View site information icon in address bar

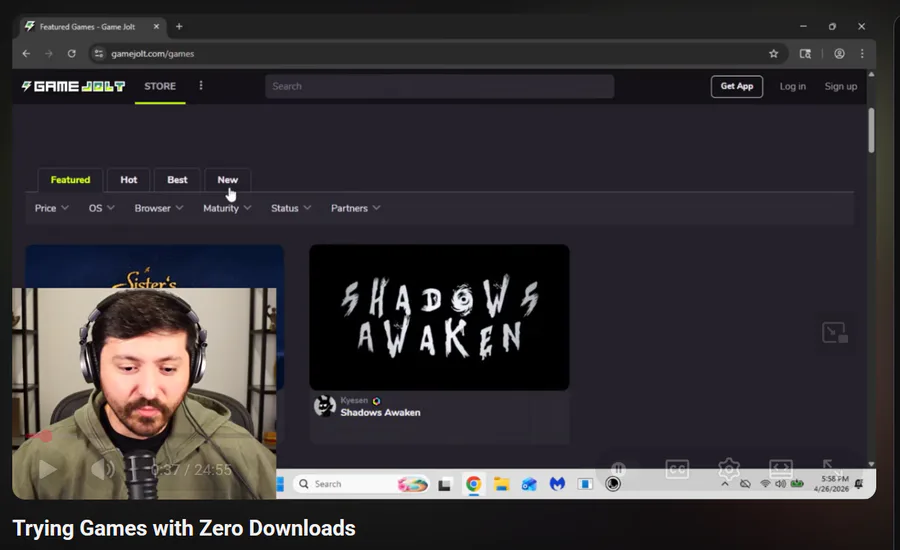click(x=99, y=53)
